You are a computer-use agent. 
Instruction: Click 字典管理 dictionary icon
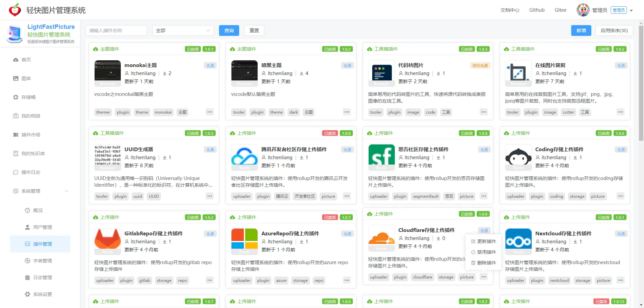[x=28, y=261]
